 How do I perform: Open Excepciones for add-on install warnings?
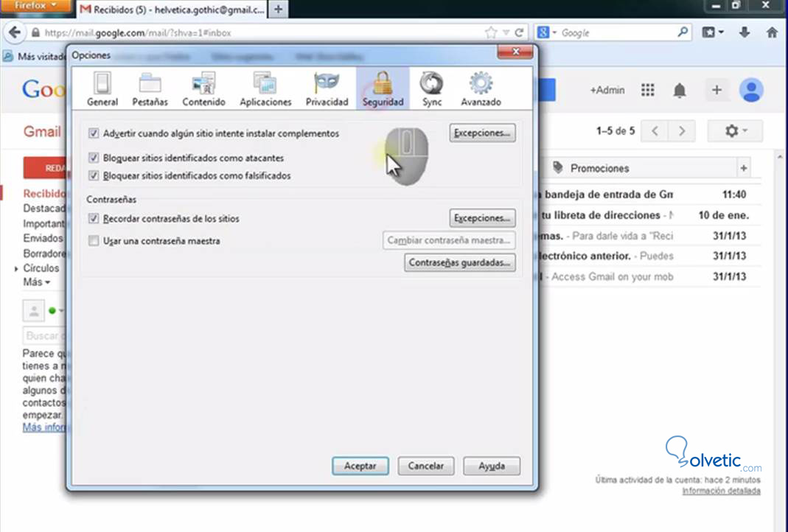click(482, 133)
